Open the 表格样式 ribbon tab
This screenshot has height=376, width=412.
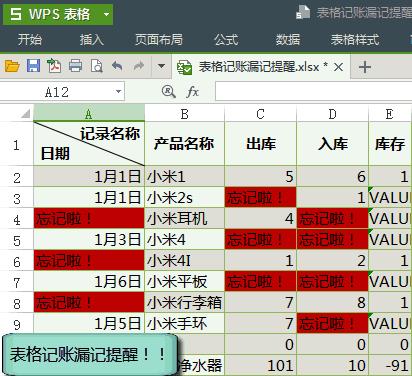(x=355, y=40)
